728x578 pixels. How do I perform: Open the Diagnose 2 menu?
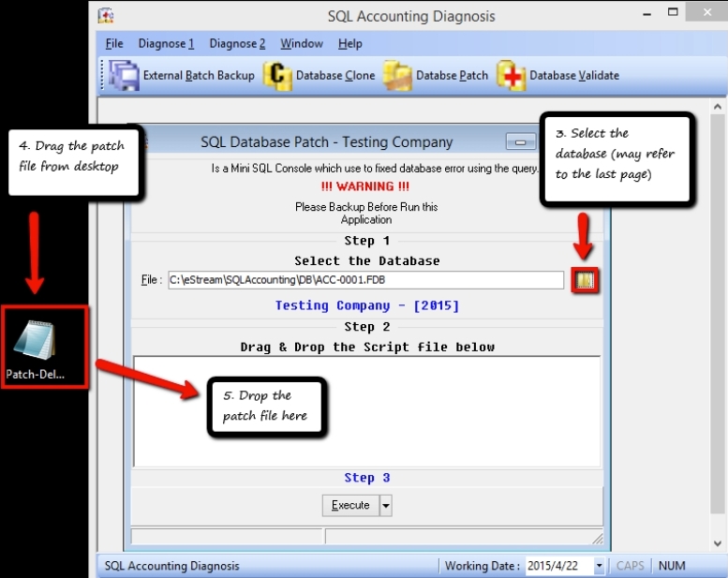(x=237, y=44)
